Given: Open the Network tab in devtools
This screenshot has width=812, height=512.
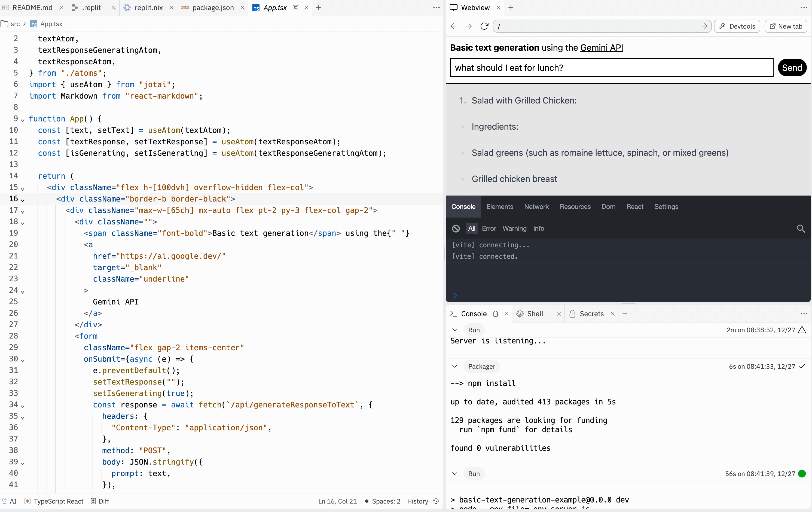Looking at the screenshot, I should click(x=536, y=206).
